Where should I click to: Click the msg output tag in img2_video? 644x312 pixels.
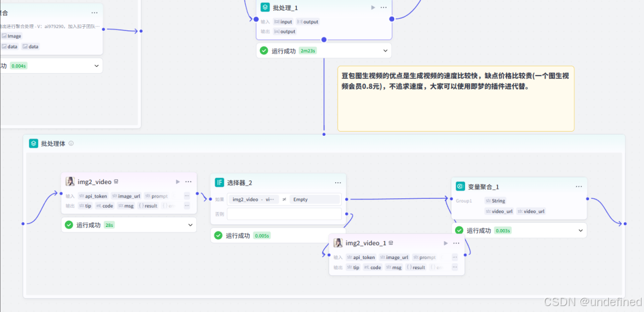[x=126, y=206]
